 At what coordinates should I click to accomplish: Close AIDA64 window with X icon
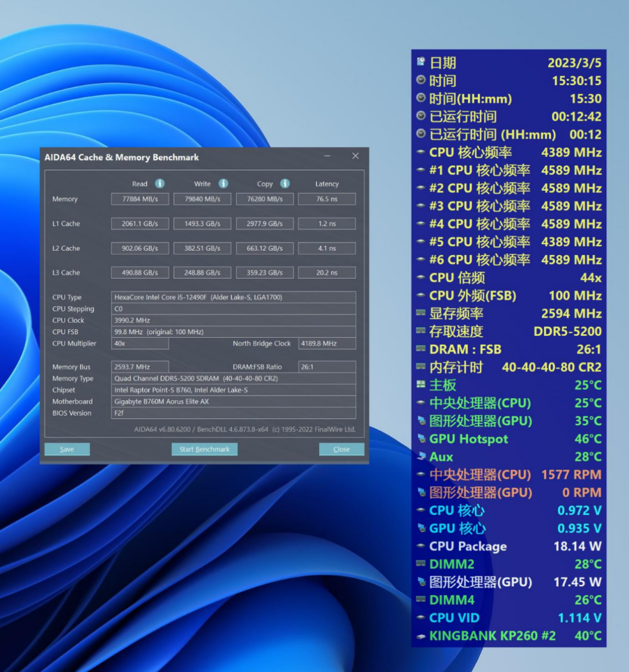[x=355, y=156]
